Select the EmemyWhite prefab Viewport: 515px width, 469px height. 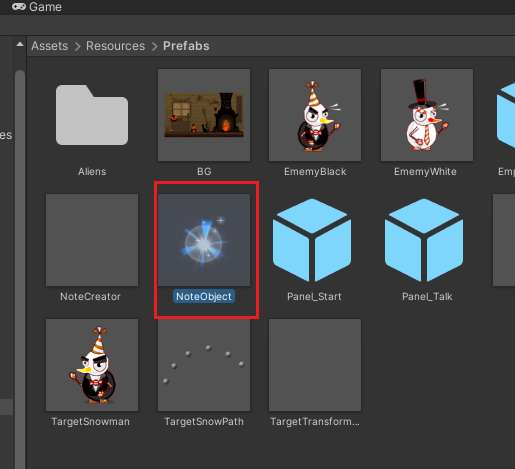pyautogui.click(x=427, y=115)
